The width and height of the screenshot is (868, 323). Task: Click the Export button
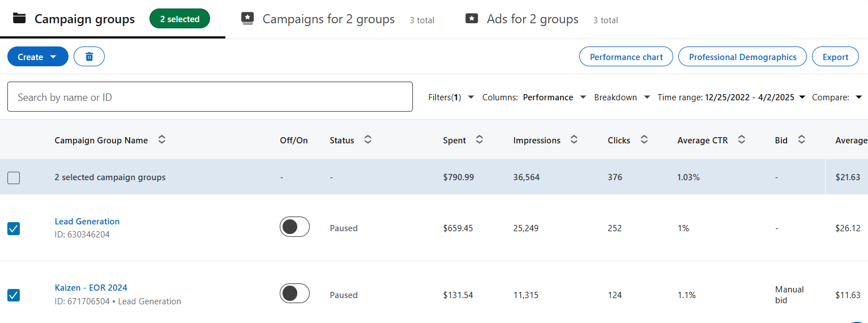click(835, 57)
